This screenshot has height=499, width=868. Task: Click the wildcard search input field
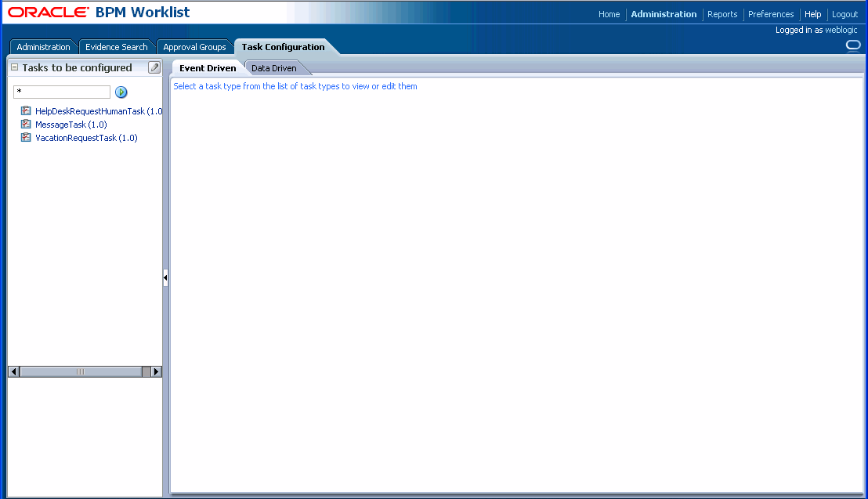pyautogui.click(x=61, y=92)
